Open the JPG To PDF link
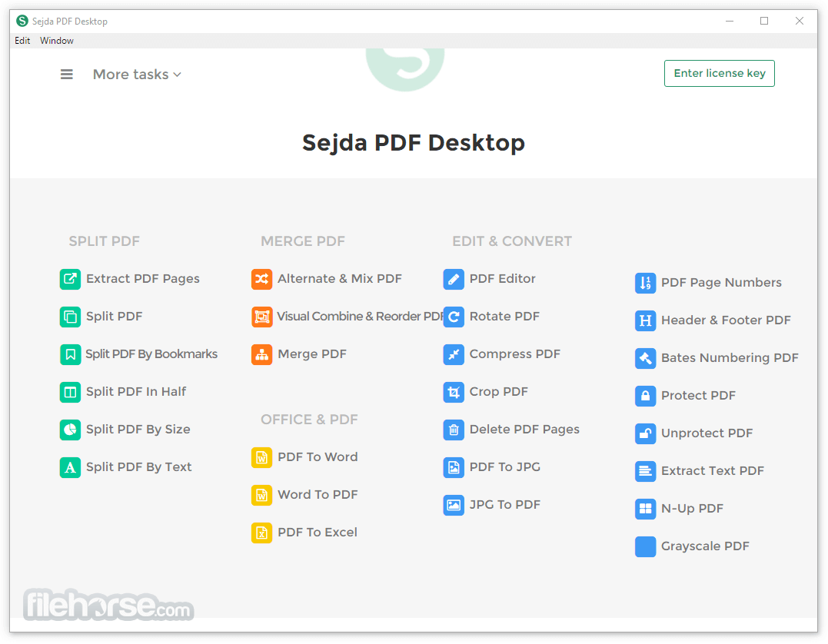The width and height of the screenshot is (828, 644). click(505, 505)
